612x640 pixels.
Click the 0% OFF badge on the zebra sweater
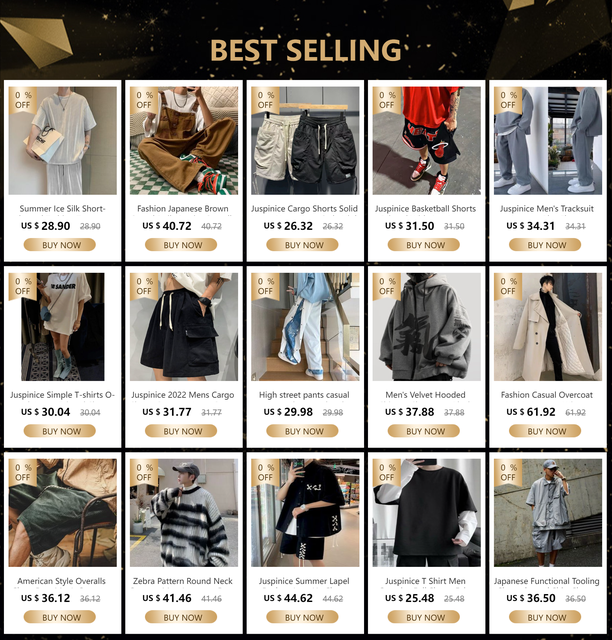click(x=144, y=472)
